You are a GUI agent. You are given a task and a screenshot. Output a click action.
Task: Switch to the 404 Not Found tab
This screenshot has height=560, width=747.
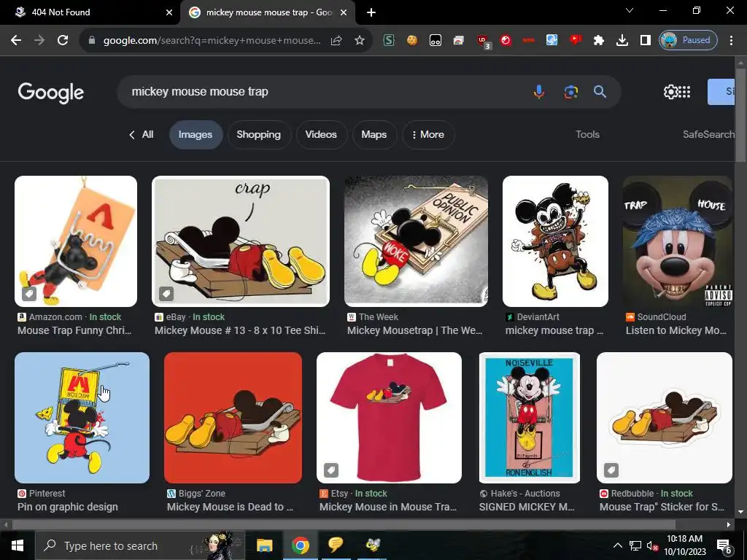[x=90, y=12]
